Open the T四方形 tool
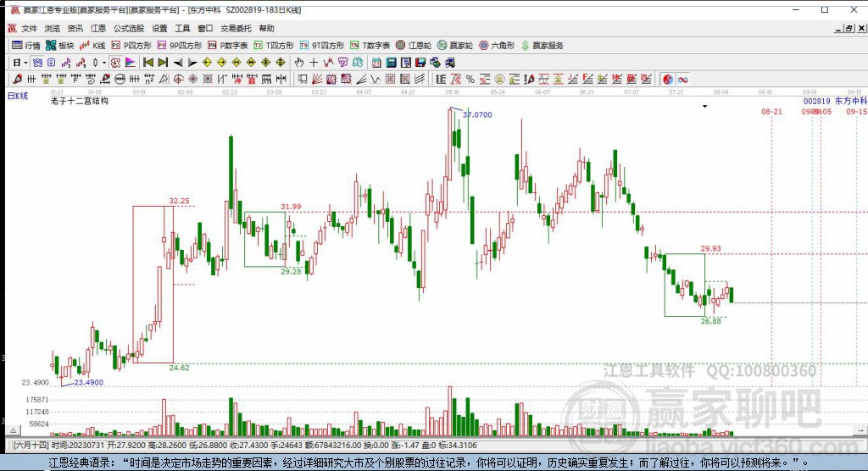 pos(274,46)
